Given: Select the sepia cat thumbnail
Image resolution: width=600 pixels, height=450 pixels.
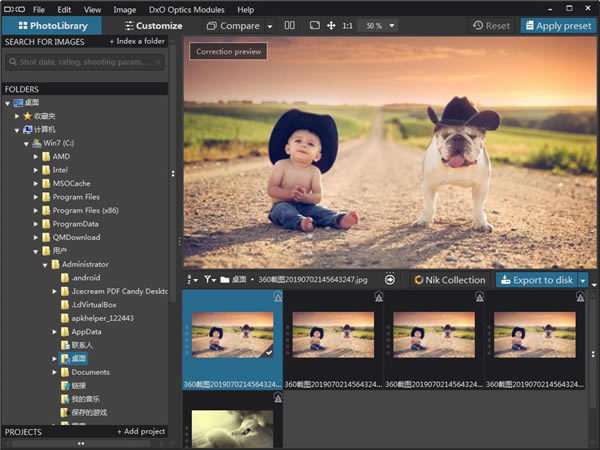Looking at the screenshot, I should coord(232,429).
